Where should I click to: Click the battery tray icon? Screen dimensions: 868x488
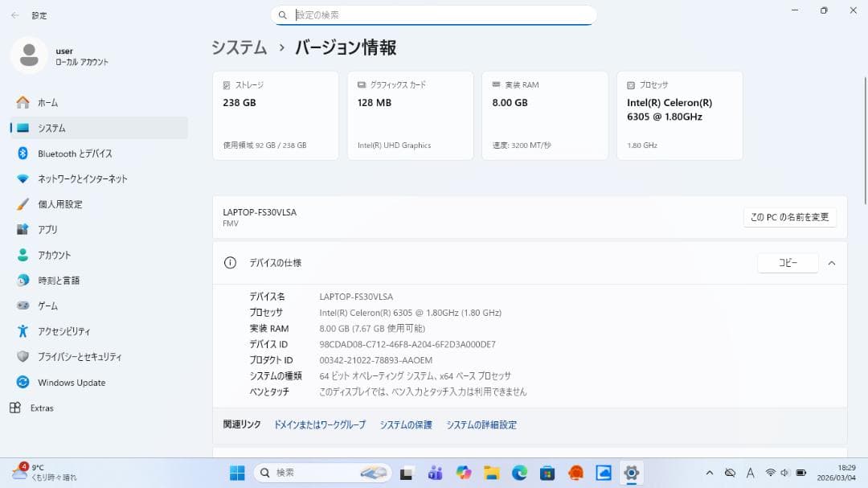(x=800, y=473)
